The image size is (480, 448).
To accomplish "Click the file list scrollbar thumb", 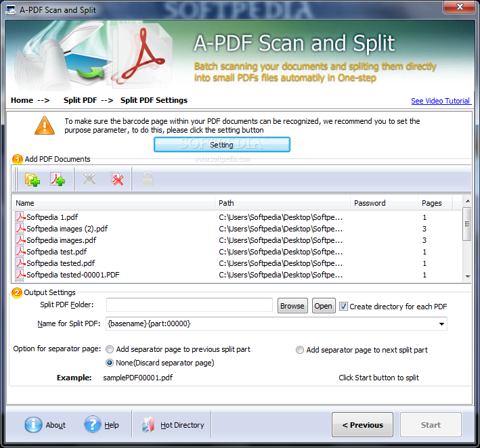I will coord(467,224).
